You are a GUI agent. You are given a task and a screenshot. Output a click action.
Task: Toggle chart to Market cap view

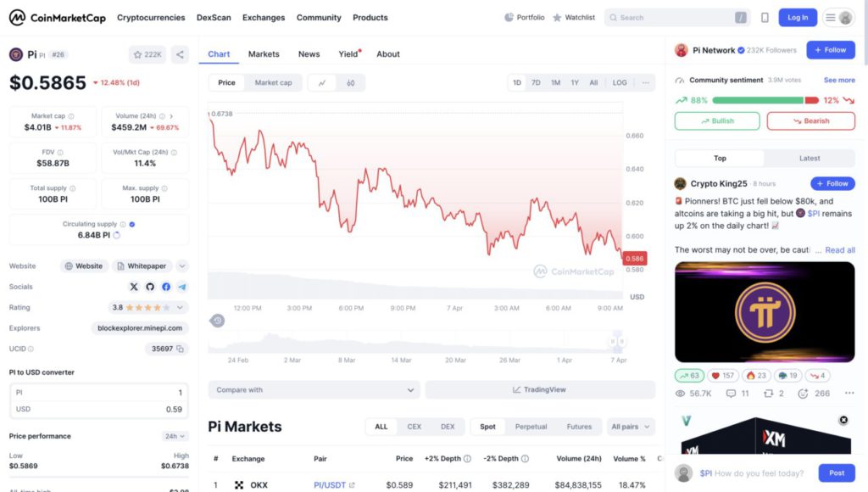pos(273,82)
